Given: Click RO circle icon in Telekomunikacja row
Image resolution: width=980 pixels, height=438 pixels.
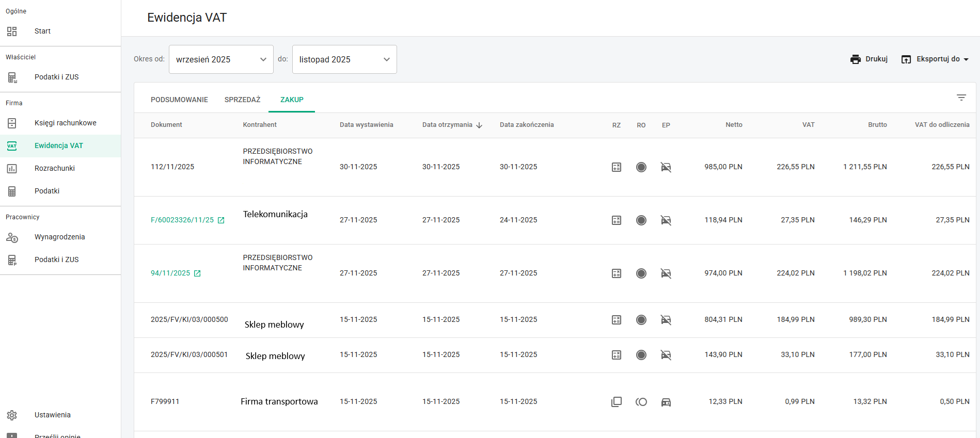Looking at the screenshot, I should click(x=641, y=220).
